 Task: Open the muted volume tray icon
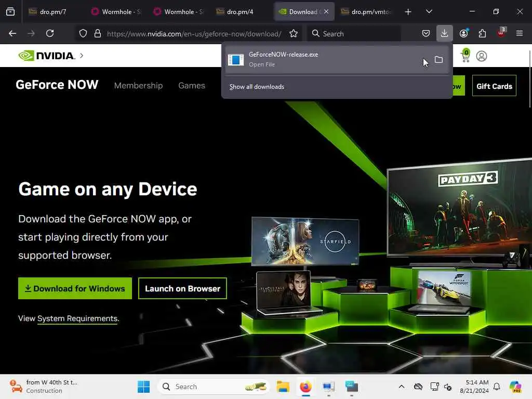(x=448, y=387)
